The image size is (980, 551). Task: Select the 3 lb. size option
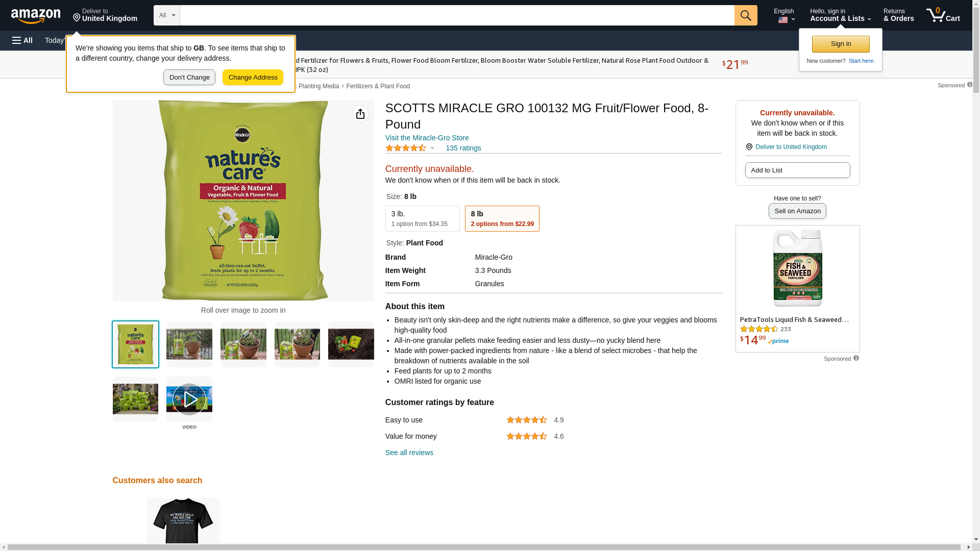(422, 218)
